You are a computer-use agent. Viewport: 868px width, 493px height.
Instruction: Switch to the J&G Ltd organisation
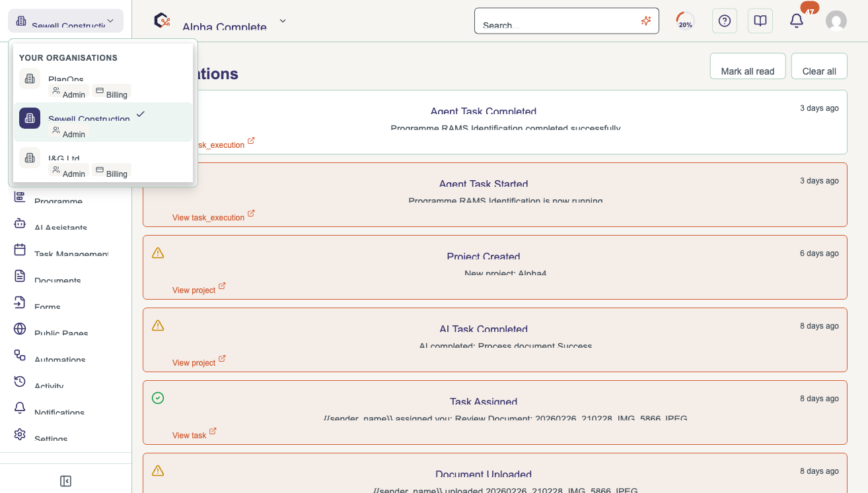[x=103, y=162]
